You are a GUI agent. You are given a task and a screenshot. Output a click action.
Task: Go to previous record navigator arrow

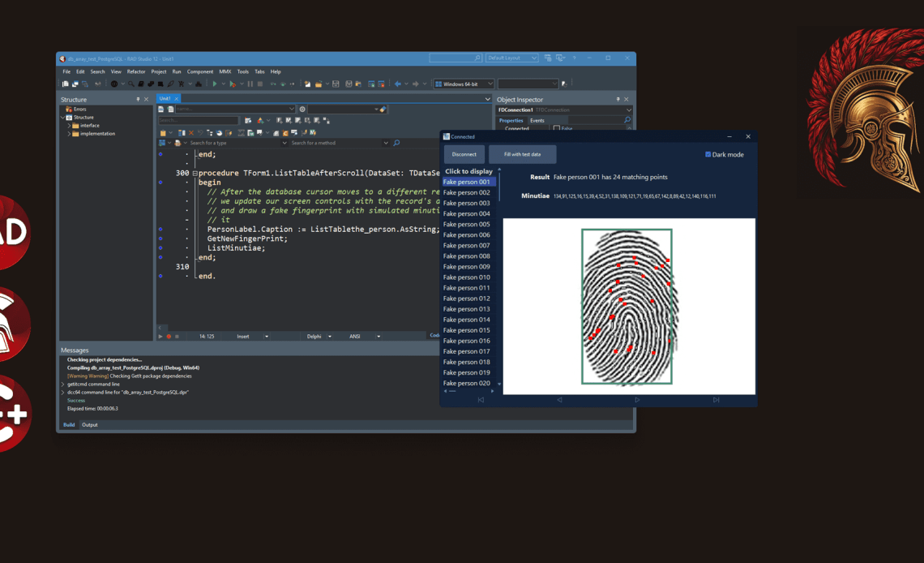tap(559, 399)
